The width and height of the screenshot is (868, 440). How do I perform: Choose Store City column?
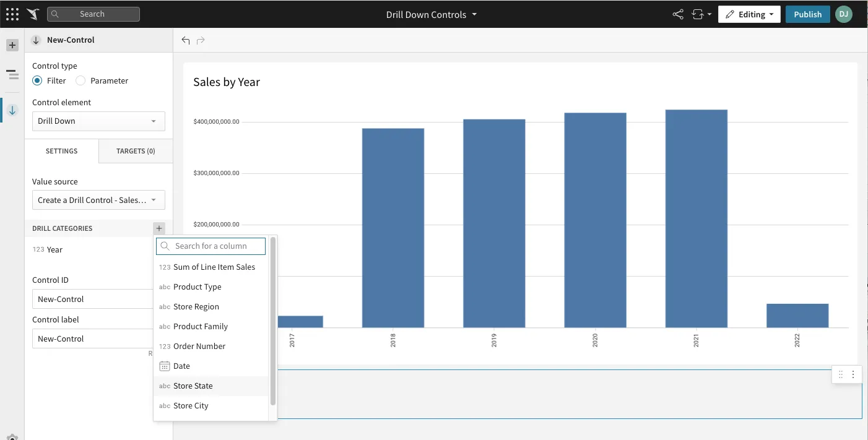click(x=211, y=406)
